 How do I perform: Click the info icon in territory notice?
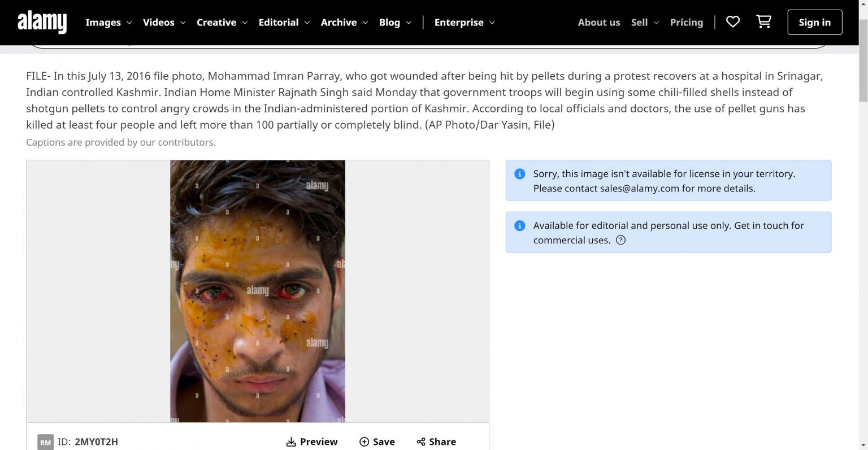tap(520, 174)
